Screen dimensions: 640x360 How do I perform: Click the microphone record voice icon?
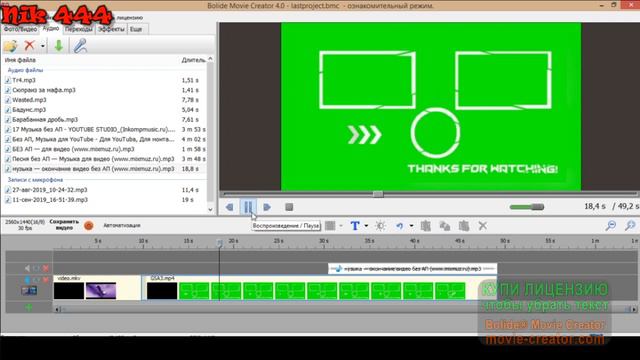pyautogui.click(x=80, y=45)
